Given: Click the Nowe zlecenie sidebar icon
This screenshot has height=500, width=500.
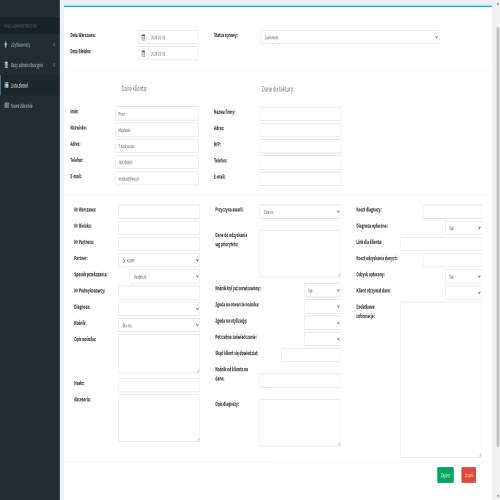Looking at the screenshot, I should 6,105.
